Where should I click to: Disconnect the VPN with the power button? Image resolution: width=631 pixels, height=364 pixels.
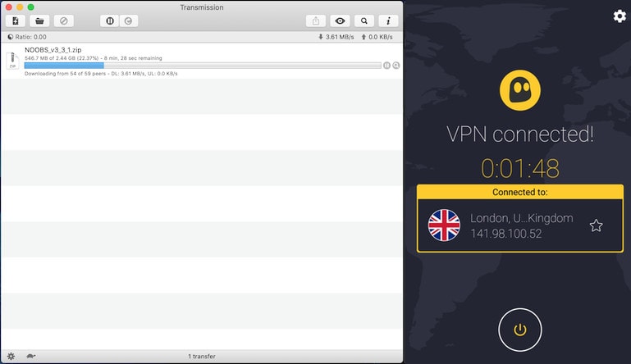[519, 330]
